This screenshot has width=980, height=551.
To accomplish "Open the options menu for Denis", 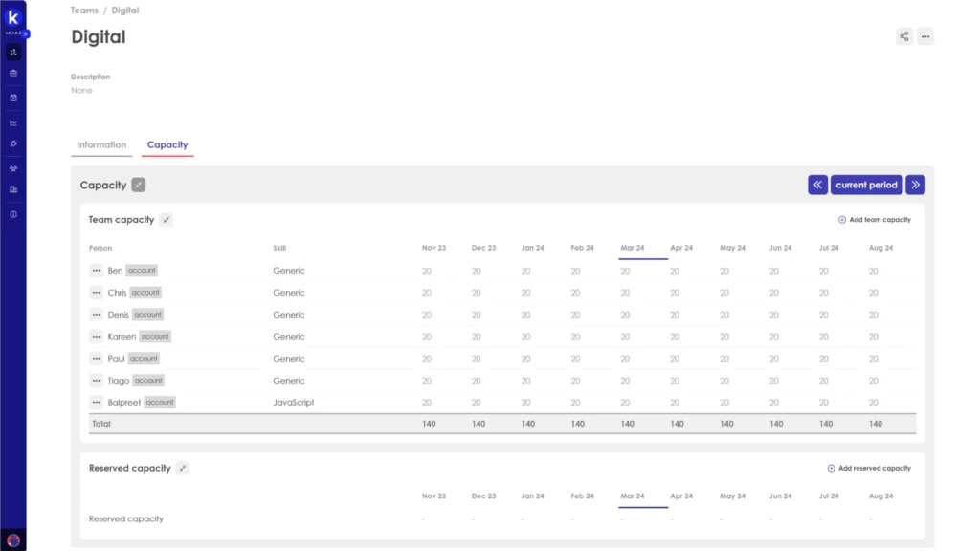I will (96, 314).
